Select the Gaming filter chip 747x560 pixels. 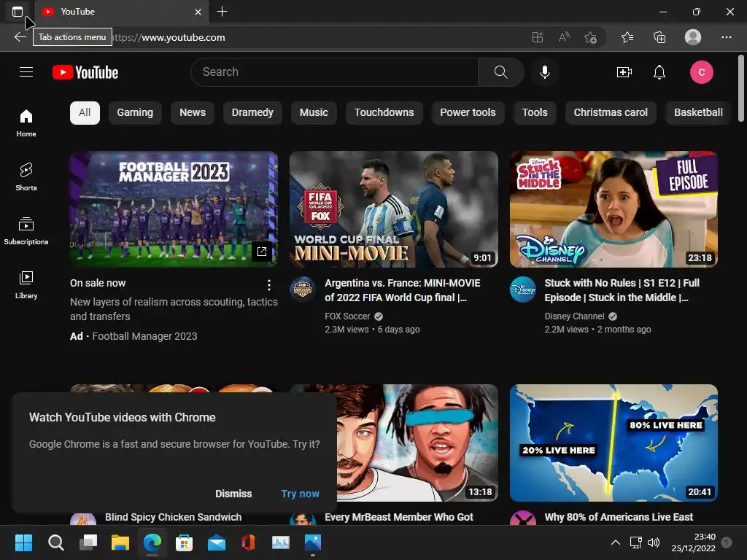click(135, 112)
